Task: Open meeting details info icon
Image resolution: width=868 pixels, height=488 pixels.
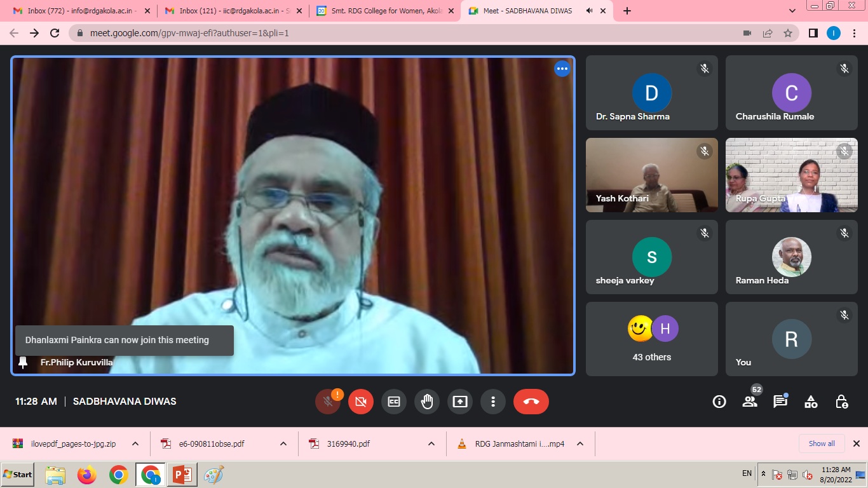Action: tap(719, 402)
